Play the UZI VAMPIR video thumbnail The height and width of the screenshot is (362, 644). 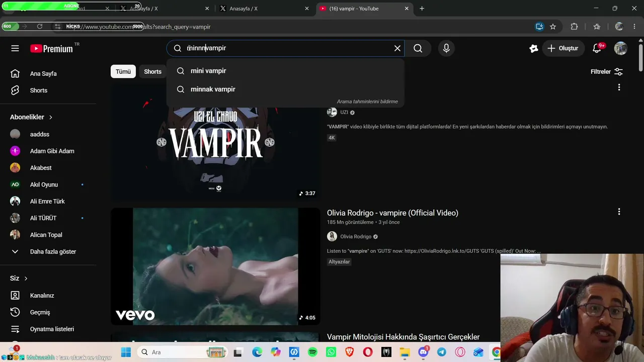click(215, 142)
